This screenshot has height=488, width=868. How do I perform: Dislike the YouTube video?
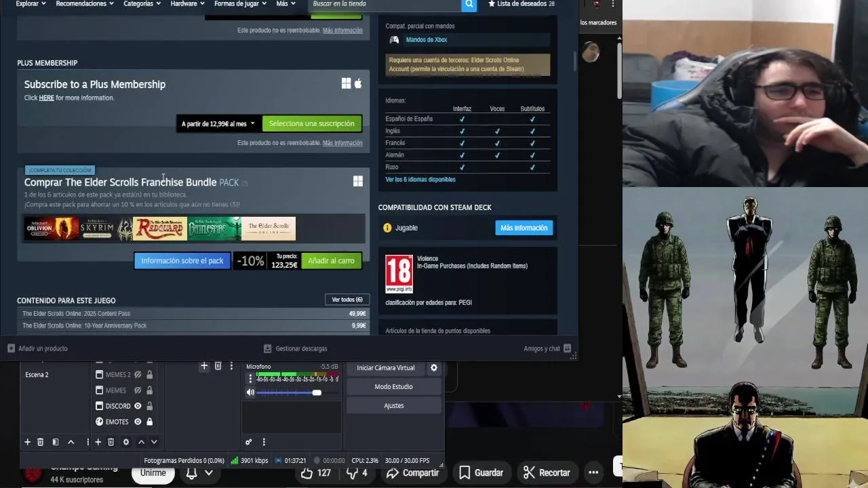pos(357,472)
